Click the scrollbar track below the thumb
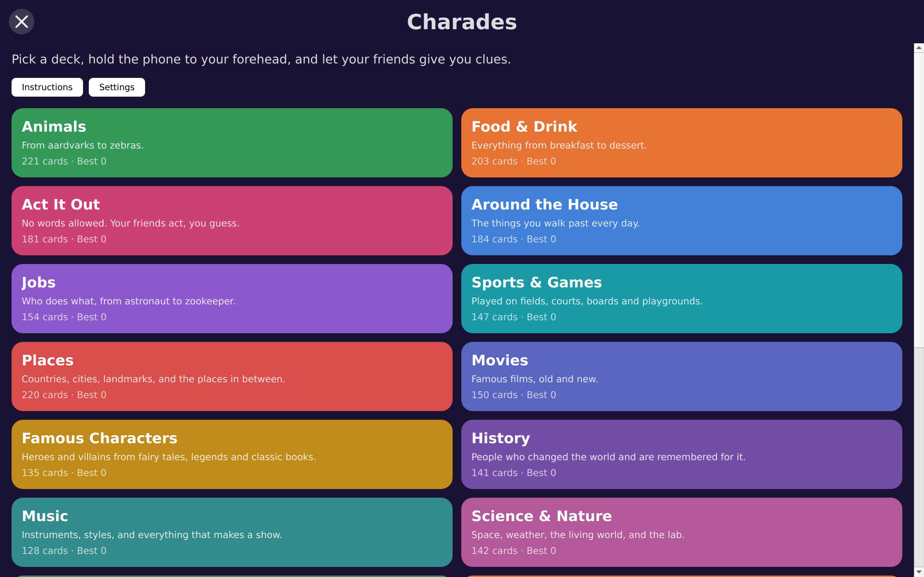Screen dimensions: 924x577 [x=919, y=457]
